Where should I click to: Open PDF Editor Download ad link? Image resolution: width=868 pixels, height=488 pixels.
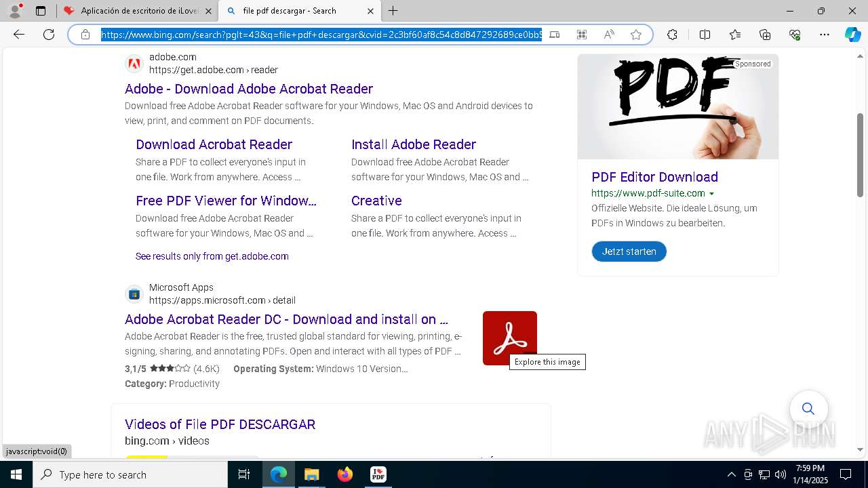pyautogui.click(x=654, y=177)
